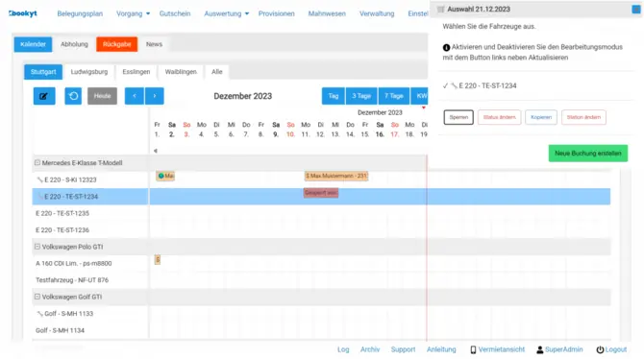
Task: Open the Vorgang dropdown menu
Action: pyautogui.click(x=133, y=13)
